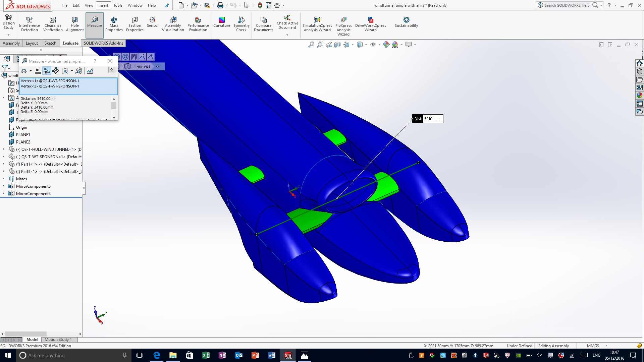
Task: Open the Mass Properties tool
Action: click(114, 24)
